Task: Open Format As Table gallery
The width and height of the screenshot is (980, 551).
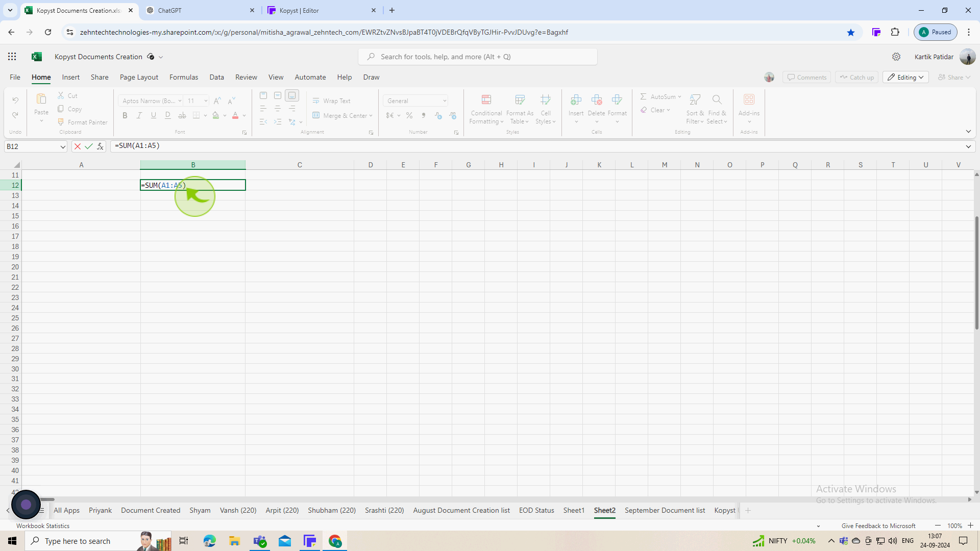Action: (x=520, y=109)
